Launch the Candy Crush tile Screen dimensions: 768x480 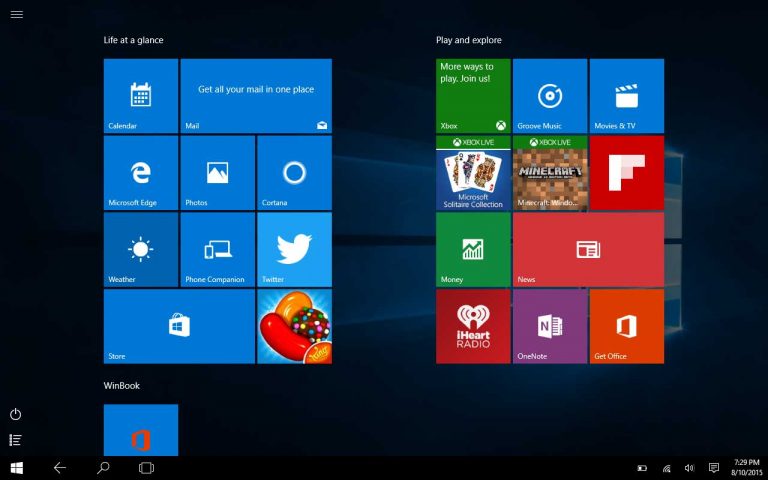[294, 327]
